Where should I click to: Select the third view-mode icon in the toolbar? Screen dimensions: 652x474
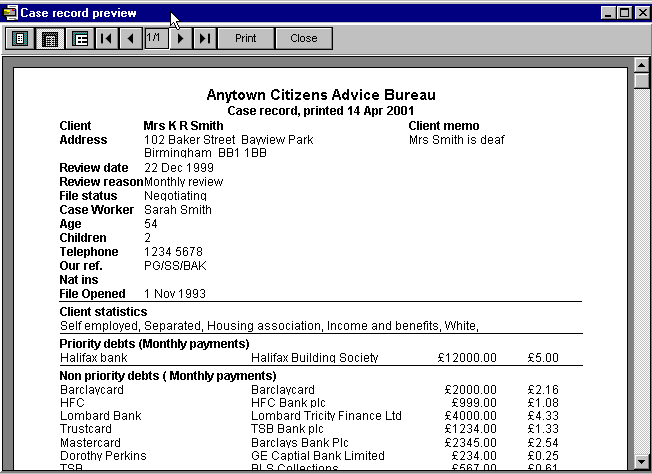(x=80, y=38)
